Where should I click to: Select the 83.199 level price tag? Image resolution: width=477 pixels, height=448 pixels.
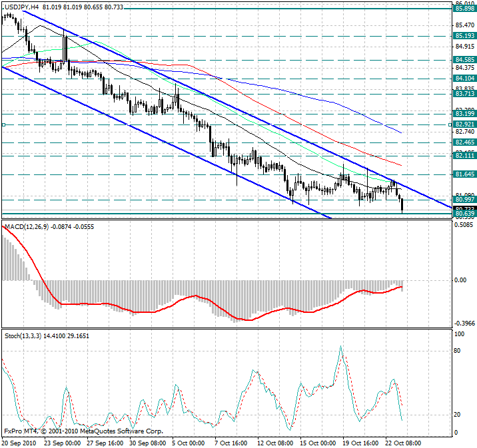[465, 114]
